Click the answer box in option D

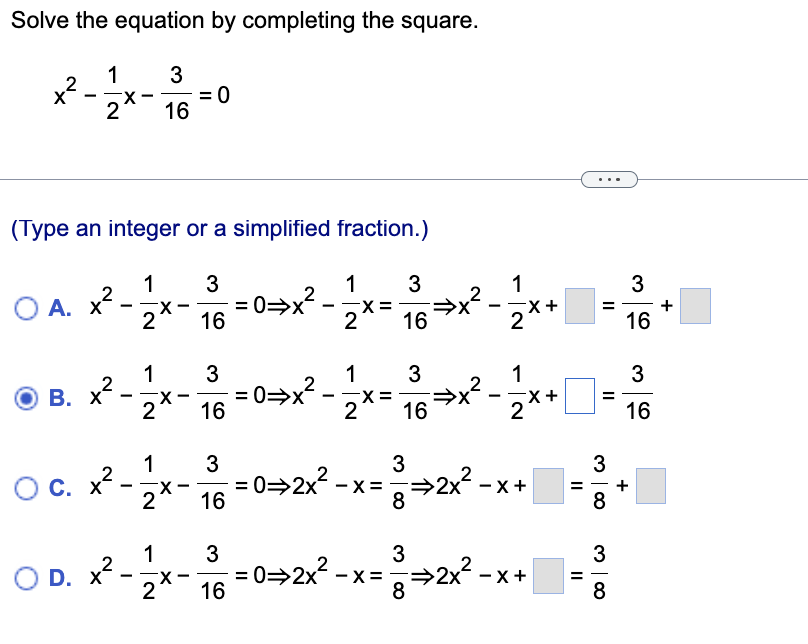click(546, 575)
